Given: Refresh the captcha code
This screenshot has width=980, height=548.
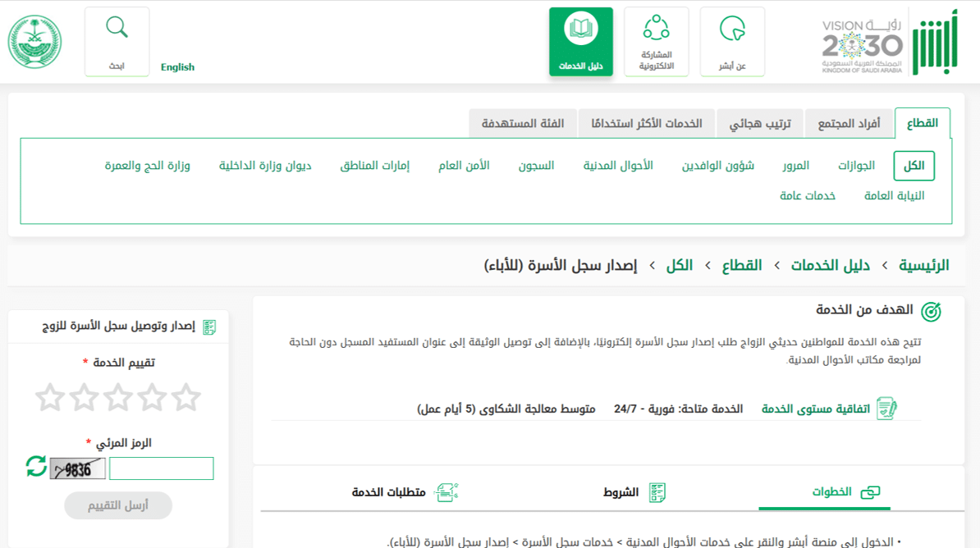Looking at the screenshot, I should click(x=36, y=466).
